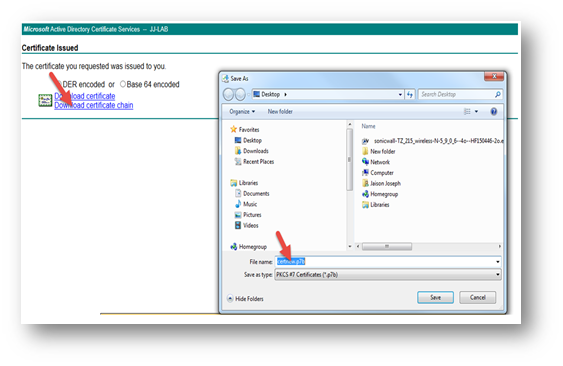The width and height of the screenshot is (563, 366).
Task: Open the view options dropdown arrow
Action: (476, 112)
